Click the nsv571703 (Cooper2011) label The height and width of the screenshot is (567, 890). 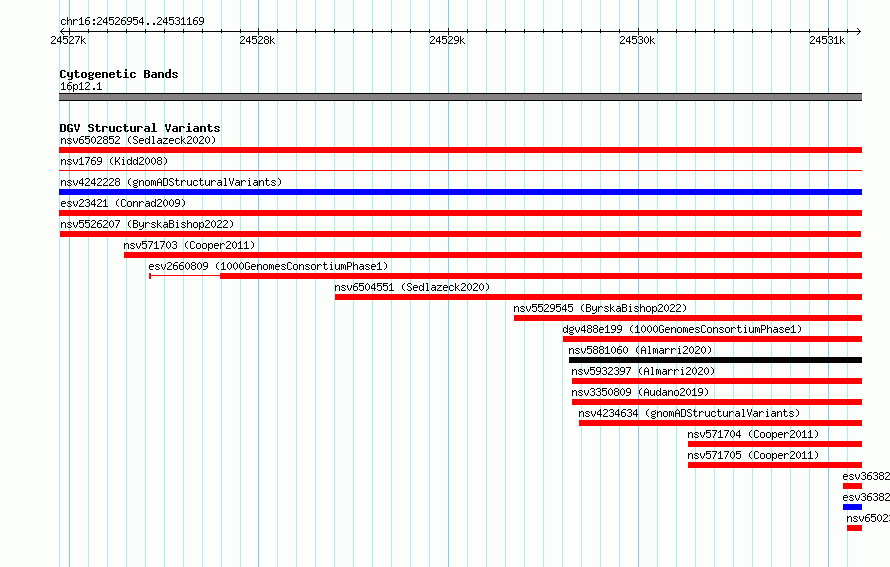click(x=189, y=245)
